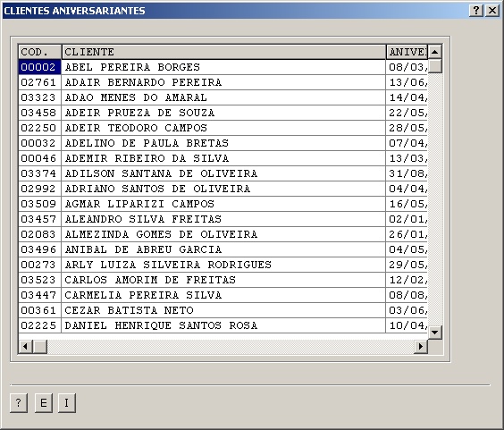
Task: Select CARMELIA PEREIRA SILVA row
Action: coord(223,295)
